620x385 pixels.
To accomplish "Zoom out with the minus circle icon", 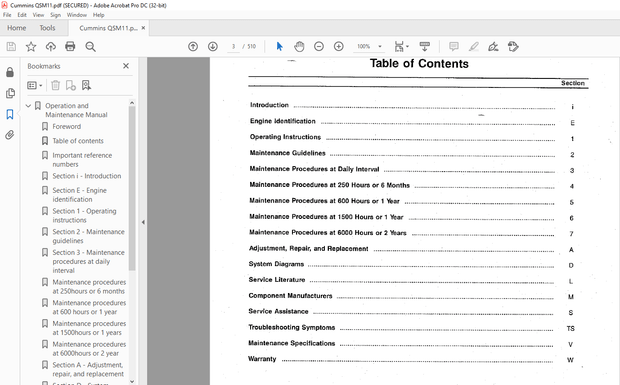I will pos(319,47).
